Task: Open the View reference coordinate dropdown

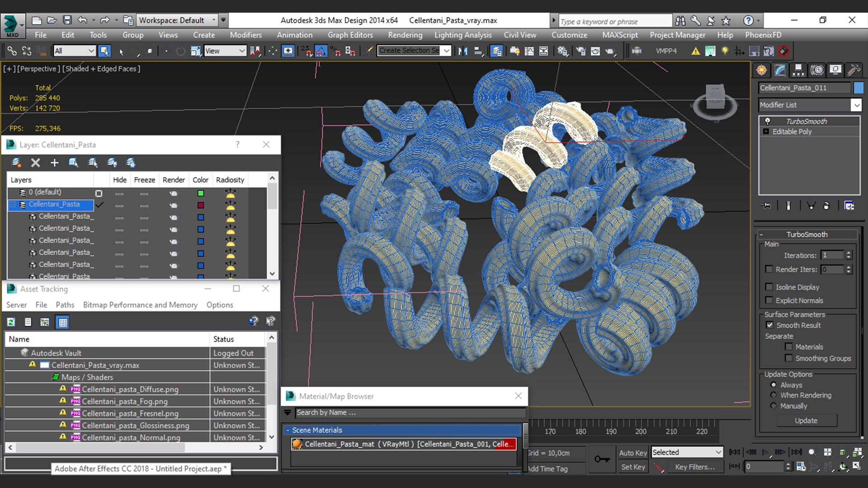Action: (x=225, y=51)
